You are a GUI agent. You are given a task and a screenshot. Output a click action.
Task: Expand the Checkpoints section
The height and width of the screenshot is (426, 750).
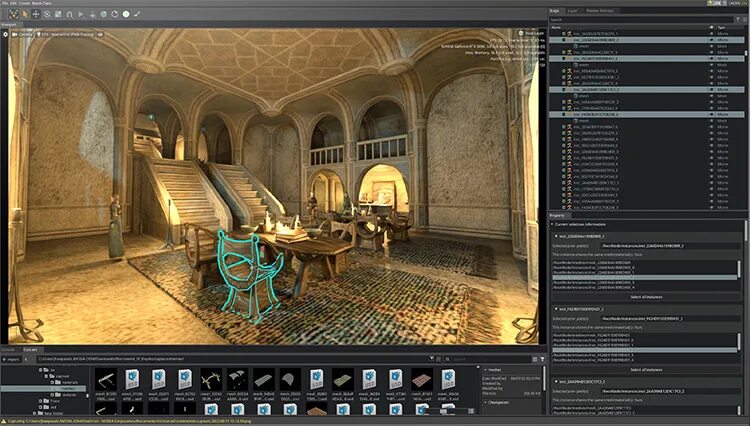(485, 403)
